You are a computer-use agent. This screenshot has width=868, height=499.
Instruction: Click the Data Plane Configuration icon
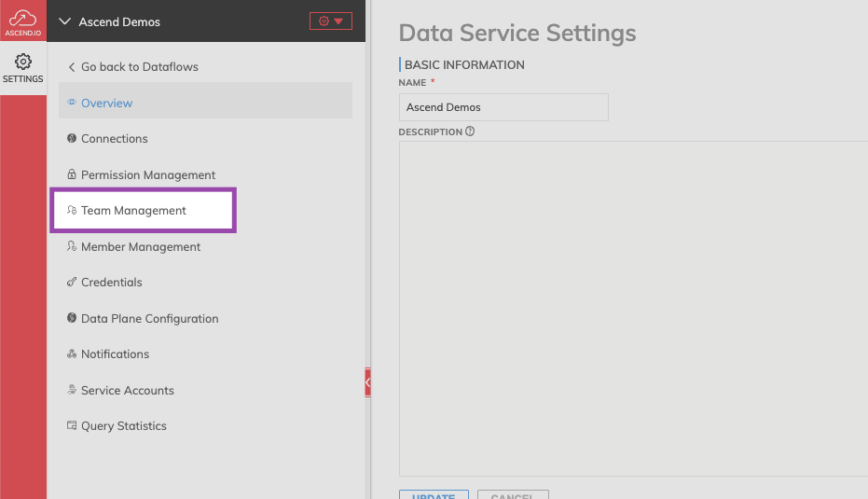pos(72,318)
